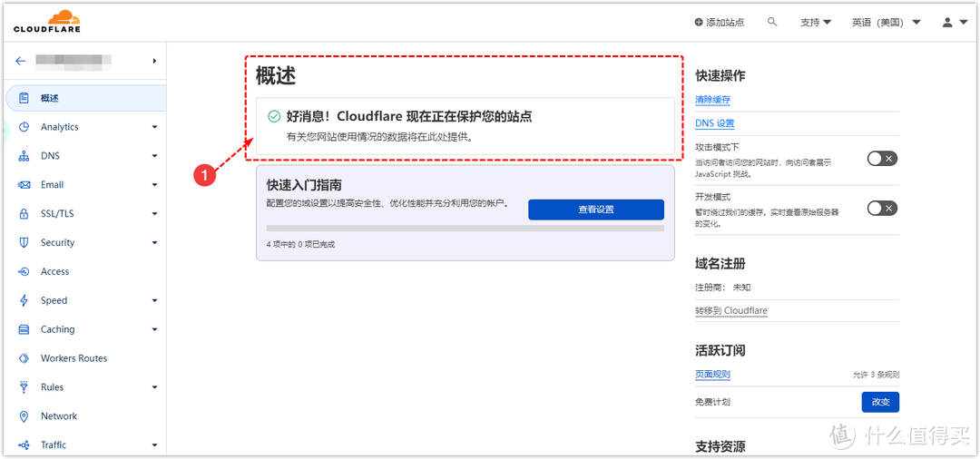Viewport: 980px width, 459px height.
Task: Expand the Security submenu arrow
Action: tap(154, 243)
